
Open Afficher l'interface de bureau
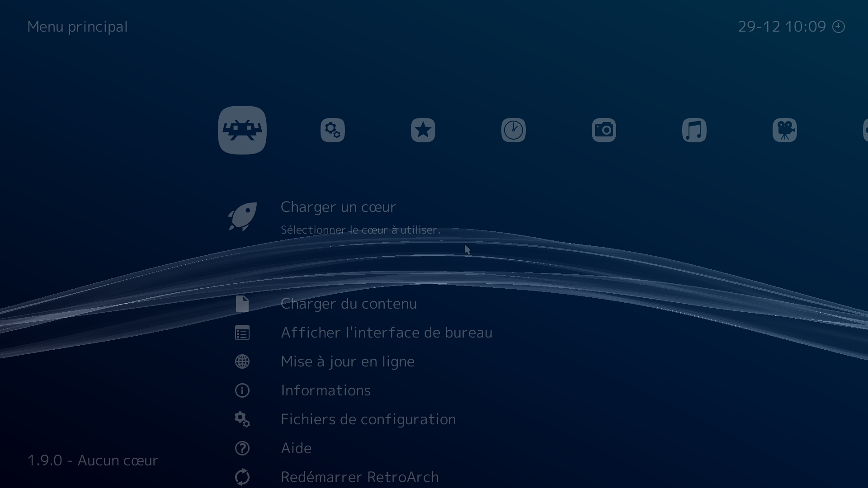(x=387, y=332)
